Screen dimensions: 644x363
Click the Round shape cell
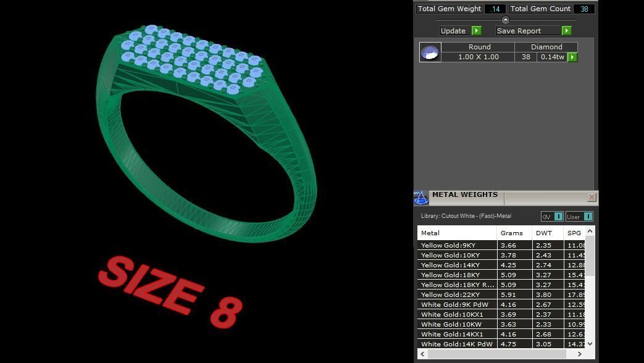(x=479, y=47)
